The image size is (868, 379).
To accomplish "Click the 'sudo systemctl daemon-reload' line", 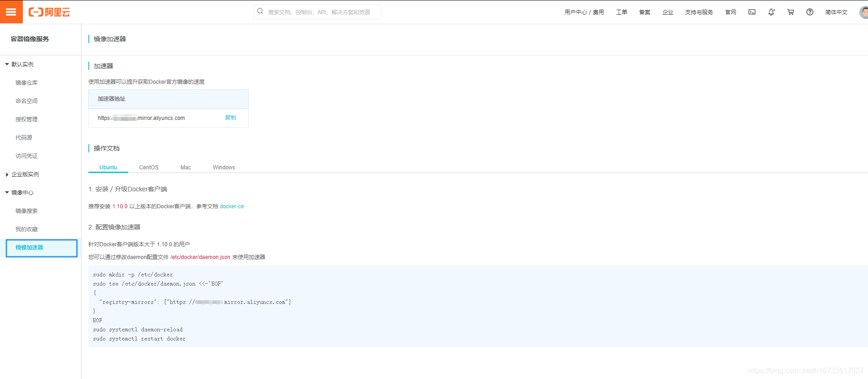I will click(138, 330).
